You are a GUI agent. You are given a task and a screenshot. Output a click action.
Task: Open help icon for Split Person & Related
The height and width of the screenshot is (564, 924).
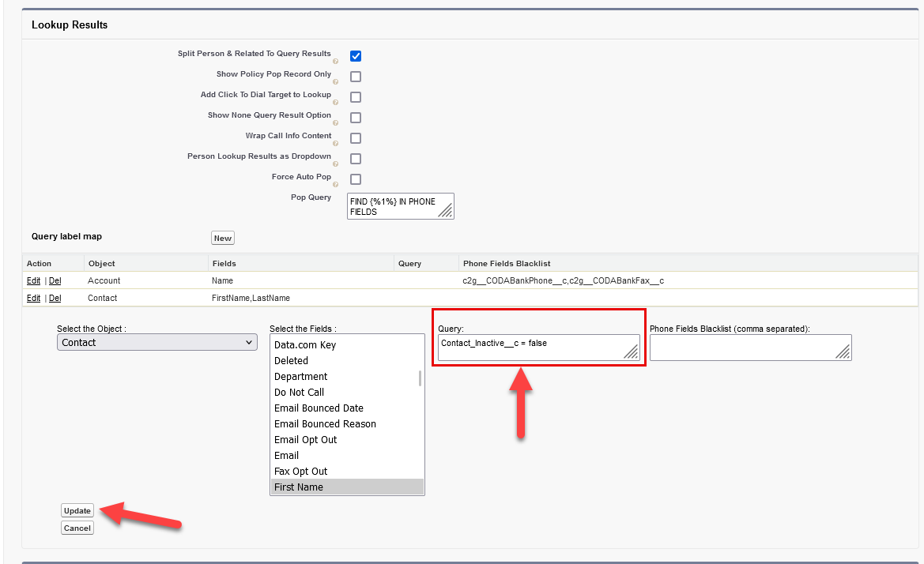[x=335, y=62]
